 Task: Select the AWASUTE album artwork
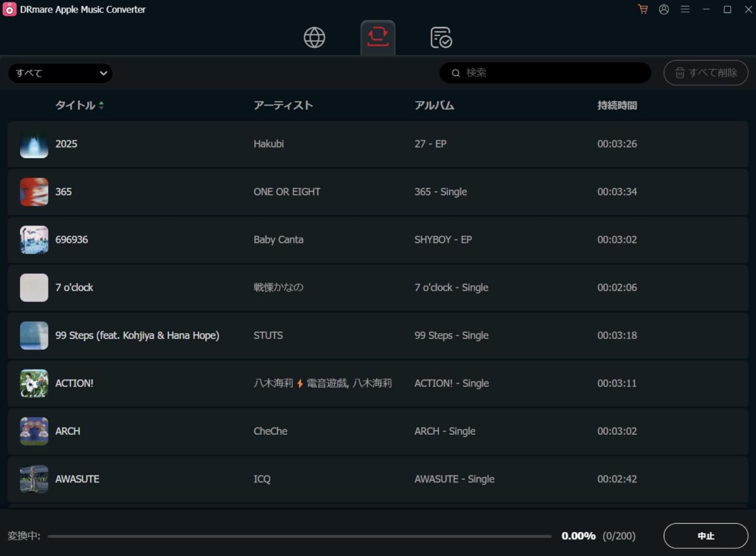point(34,479)
